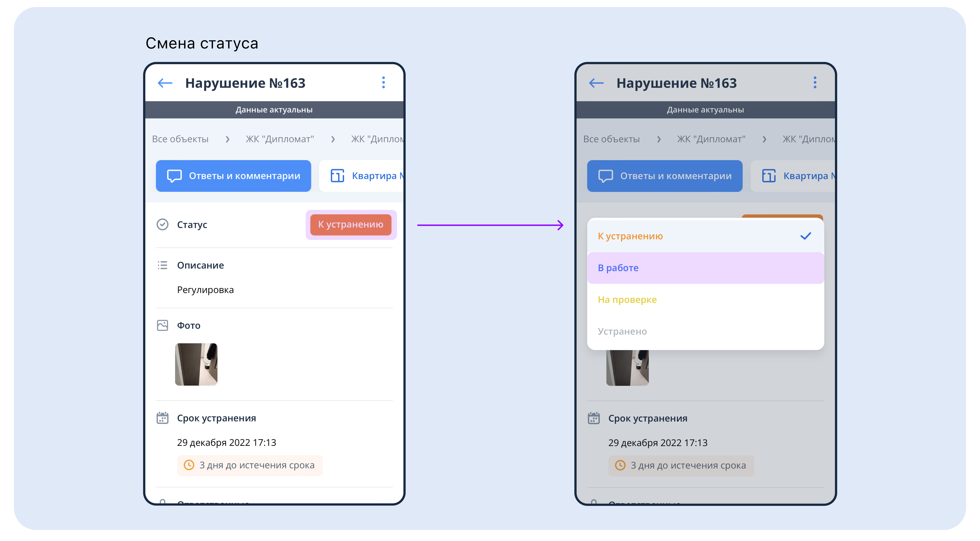The image size is (980, 541).
Task: Click back arrow in right phone header
Action: [596, 83]
